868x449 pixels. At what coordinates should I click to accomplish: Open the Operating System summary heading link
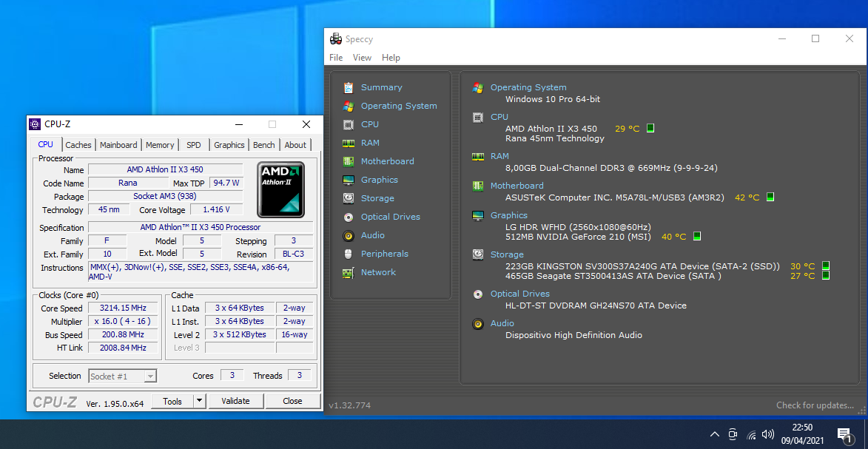click(528, 87)
